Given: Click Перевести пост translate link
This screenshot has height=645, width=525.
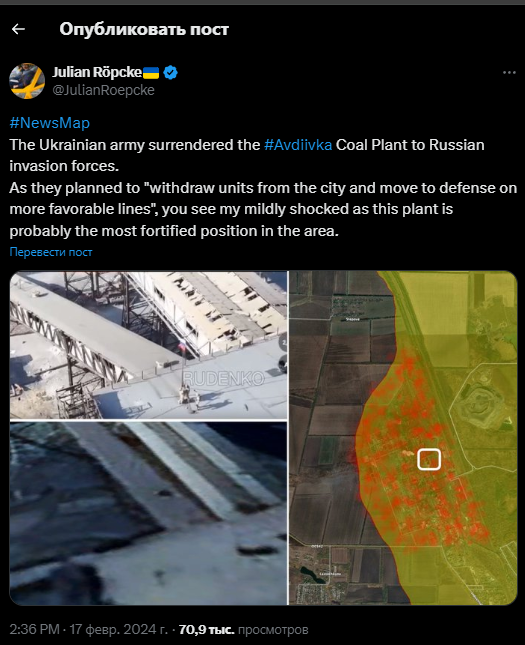Looking at the screenshot, I should click(x=51, y=252).
